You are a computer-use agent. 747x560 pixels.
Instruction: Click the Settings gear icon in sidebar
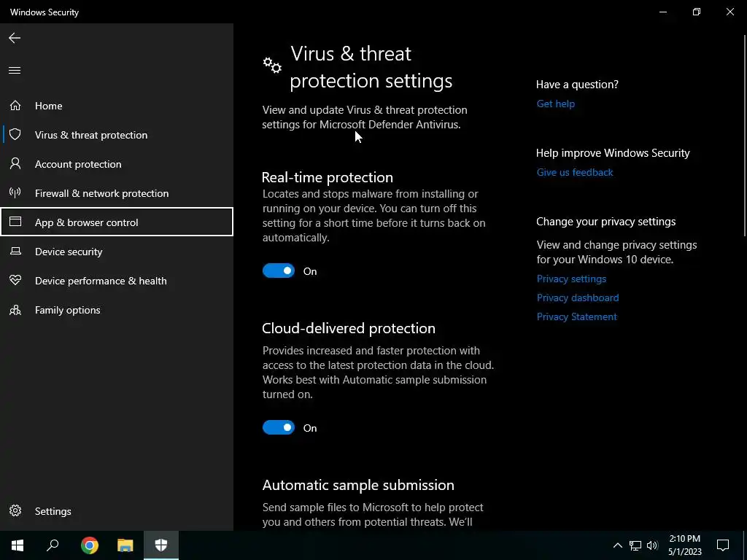15,510
